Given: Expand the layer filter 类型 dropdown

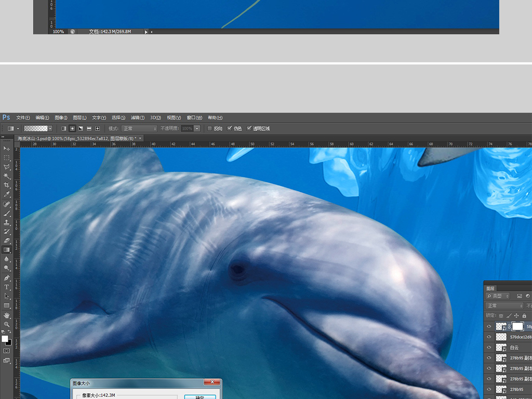Looking at the screenshot, I should pos(498,296).
